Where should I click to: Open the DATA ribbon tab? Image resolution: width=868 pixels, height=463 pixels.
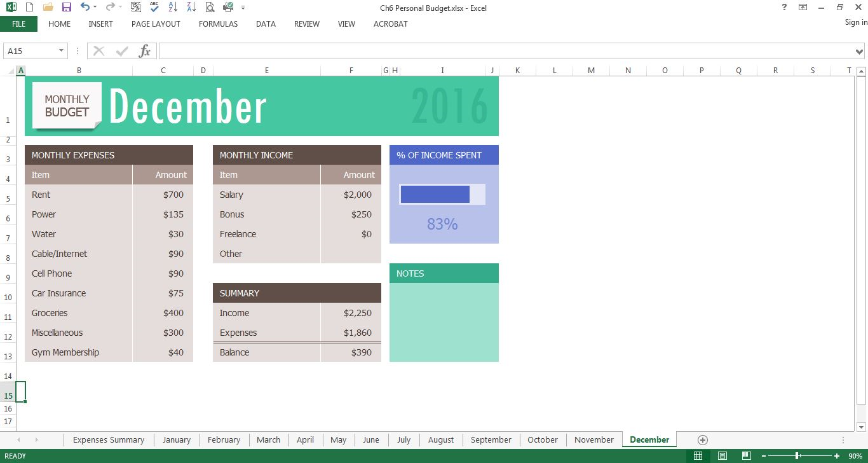point(266,24)
